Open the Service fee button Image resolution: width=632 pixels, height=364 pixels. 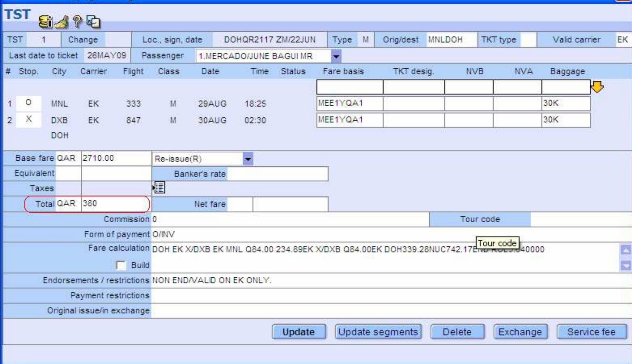tap(591, 332)
